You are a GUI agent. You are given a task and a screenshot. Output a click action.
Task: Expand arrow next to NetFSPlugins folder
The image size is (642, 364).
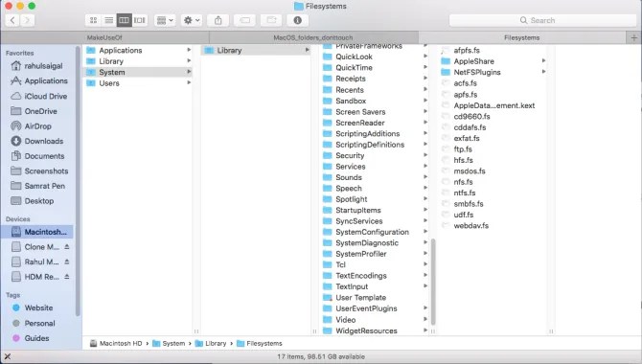(x=543, y=72)
